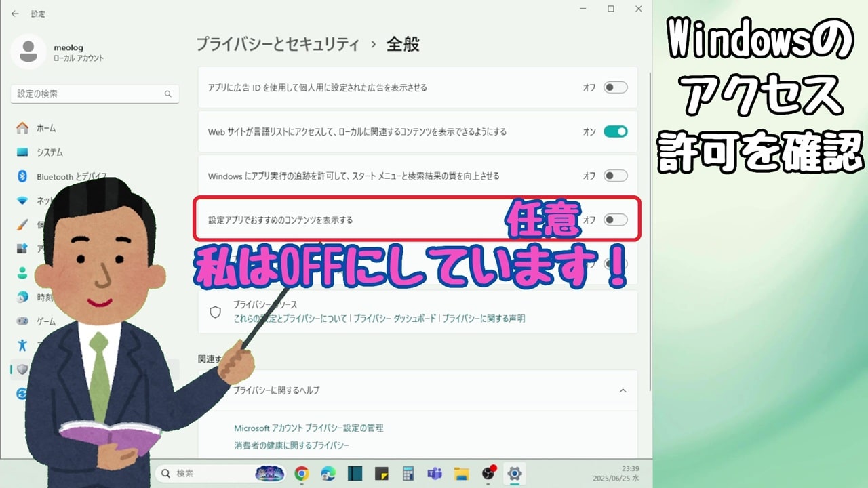Click the Windows にアプリ実行の追跡 setting label
The image size is (868, 488).
click(x=353, y=176)
